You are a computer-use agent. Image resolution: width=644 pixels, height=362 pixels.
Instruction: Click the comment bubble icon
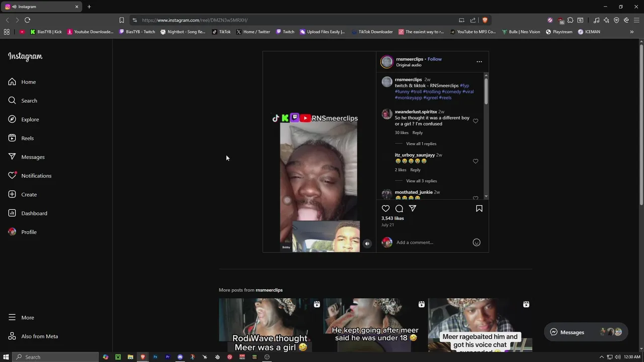(x=399, y=208)
